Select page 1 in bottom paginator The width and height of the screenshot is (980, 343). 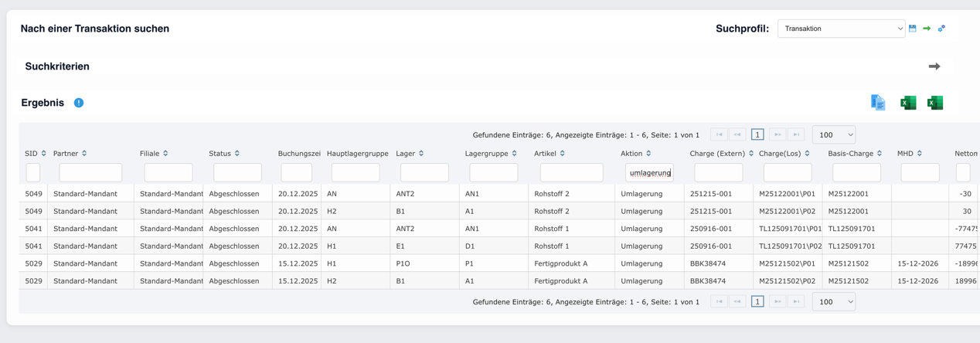pyautogui.click(x=757, y=301)
